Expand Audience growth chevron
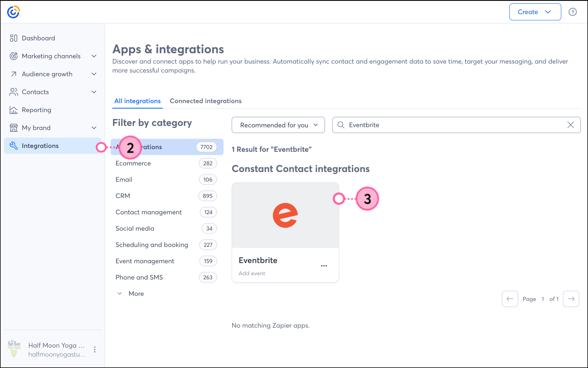 (x=94, y=74)
